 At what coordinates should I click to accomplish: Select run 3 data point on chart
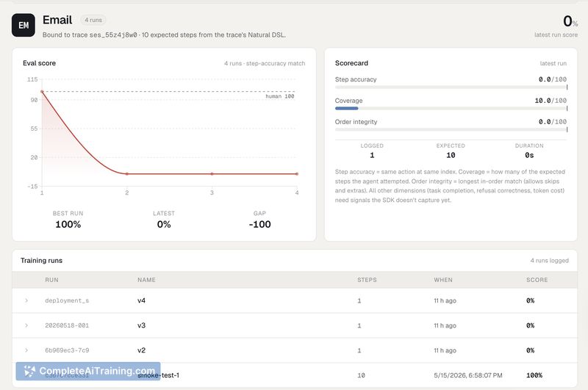point(212,174)
